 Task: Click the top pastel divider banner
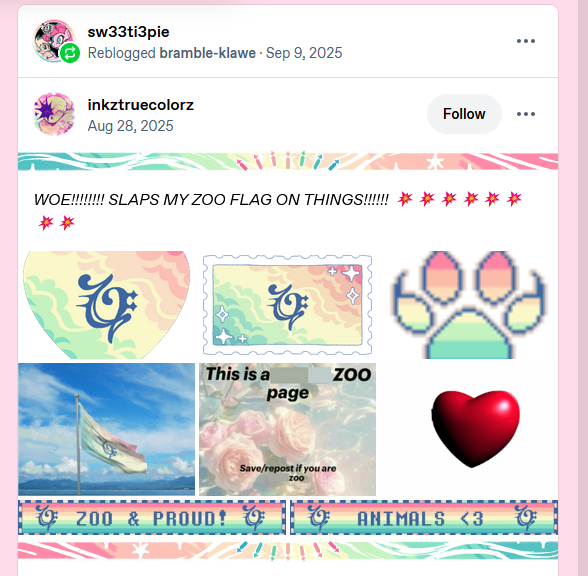click(288, 161)
